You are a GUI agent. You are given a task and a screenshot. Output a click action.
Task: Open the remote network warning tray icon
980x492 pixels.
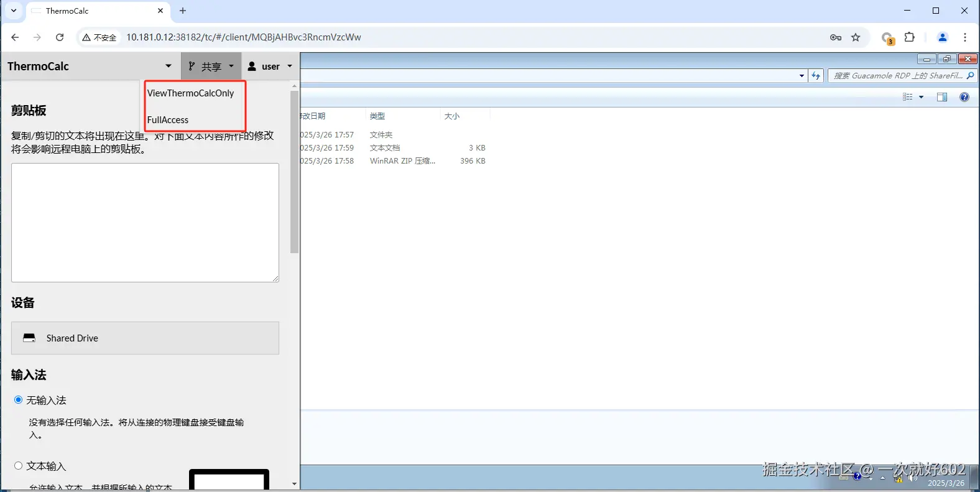click(x=899, y=478)
